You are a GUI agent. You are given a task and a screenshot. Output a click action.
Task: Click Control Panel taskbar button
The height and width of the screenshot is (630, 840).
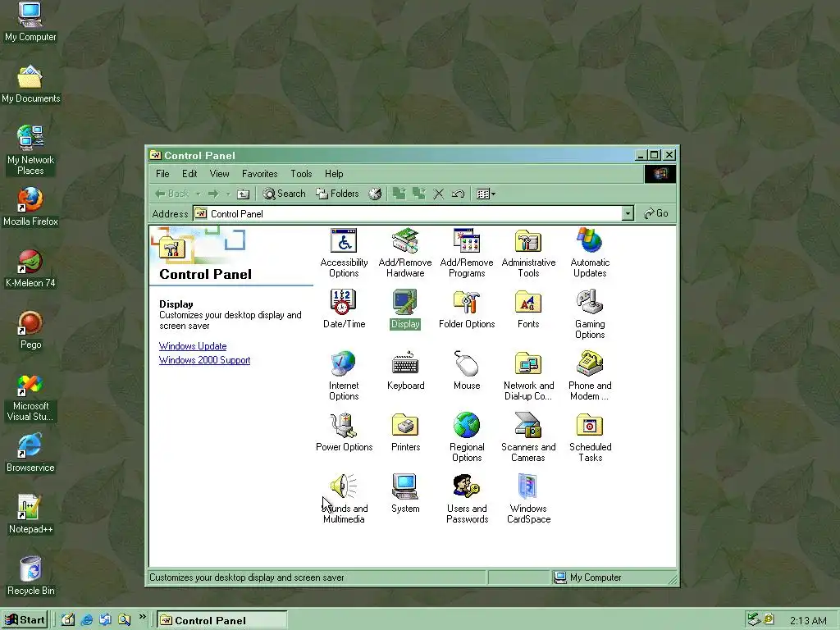click(x=222, y=620)
